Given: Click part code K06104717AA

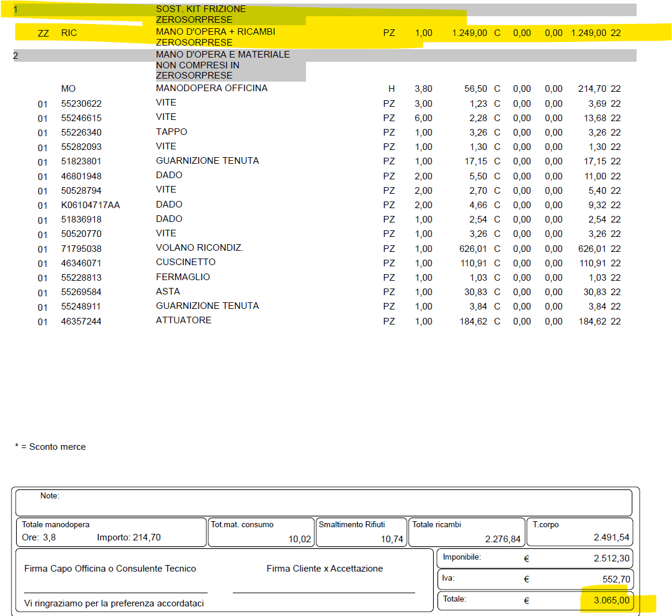Looking at the screenshot, I should (x=90, y=205).
